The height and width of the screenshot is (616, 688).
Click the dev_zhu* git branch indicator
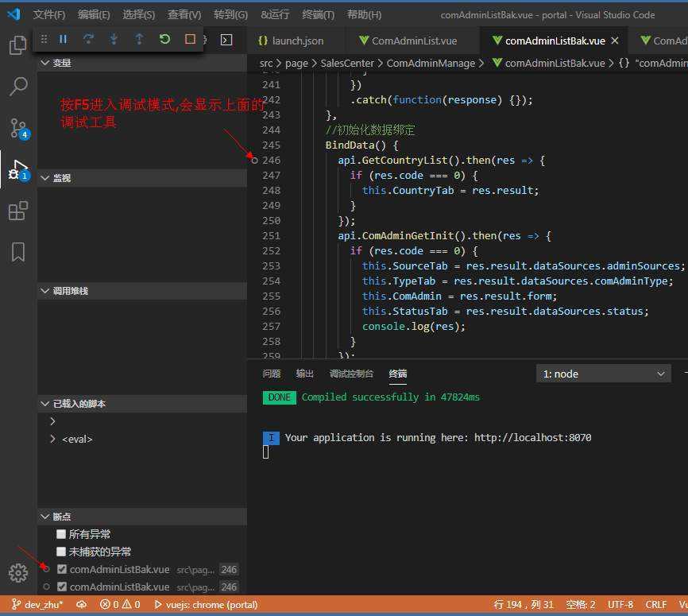tap(37, 605)
